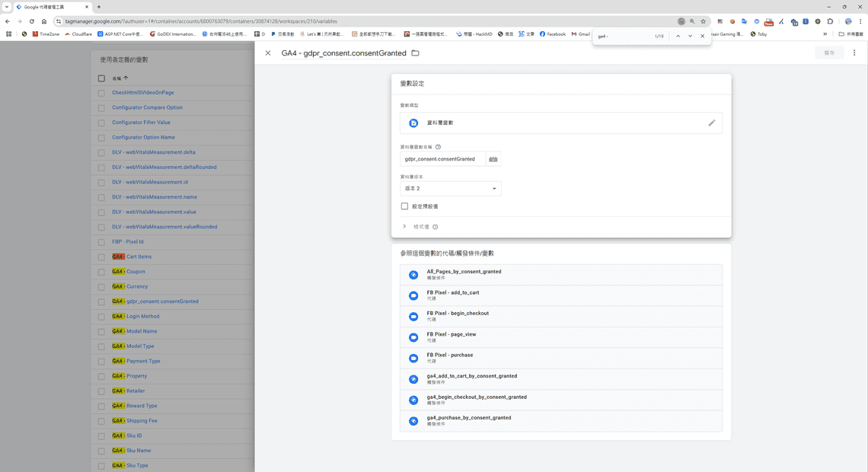Open the 資料層版本 dropdown
868x472 pixels.
450,189
